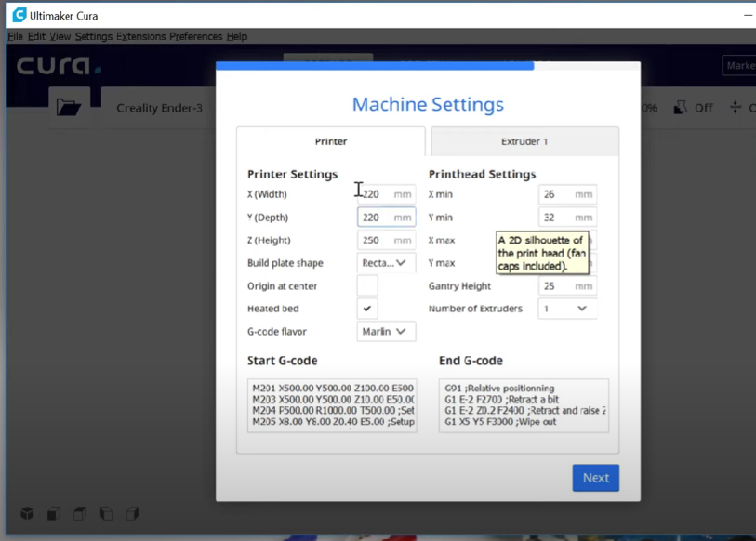Image resolution: width=756 pixels, height=541 pixels.
Task: Open the File menu
Action: [x=15, y=36]
